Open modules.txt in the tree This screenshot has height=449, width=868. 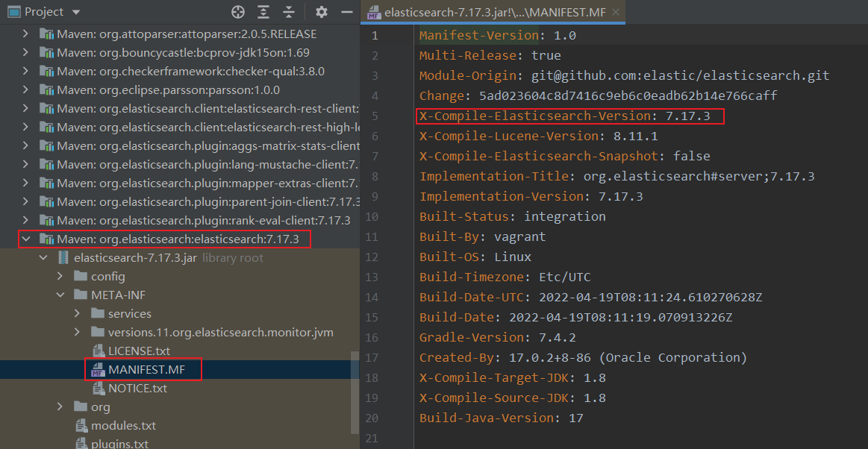point(123,426)
